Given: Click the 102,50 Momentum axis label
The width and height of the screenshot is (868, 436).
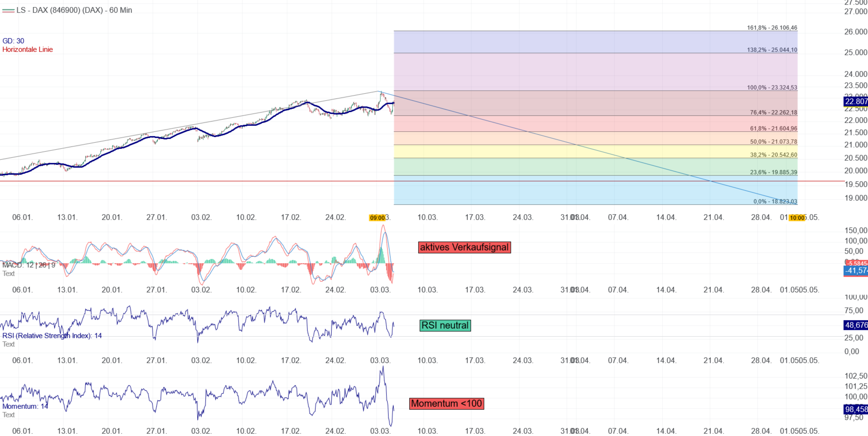Looking at the screenshot, I should (856, 376).
